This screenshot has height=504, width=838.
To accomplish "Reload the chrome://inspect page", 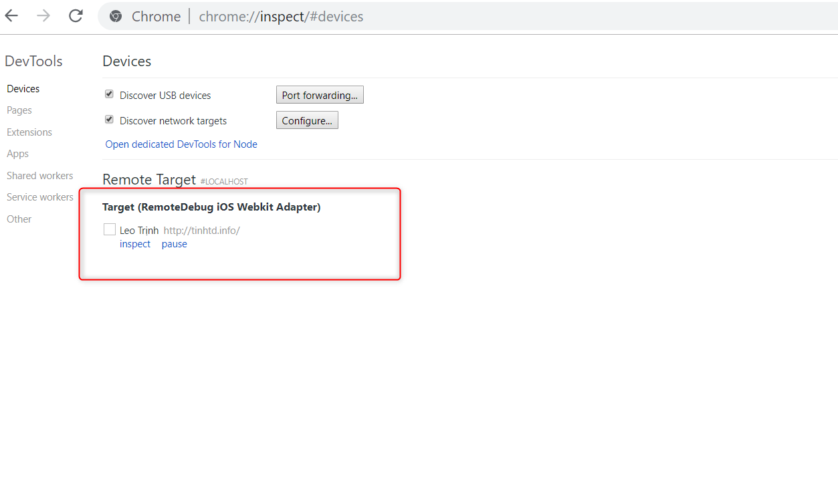I will click(x=76, y=16).
